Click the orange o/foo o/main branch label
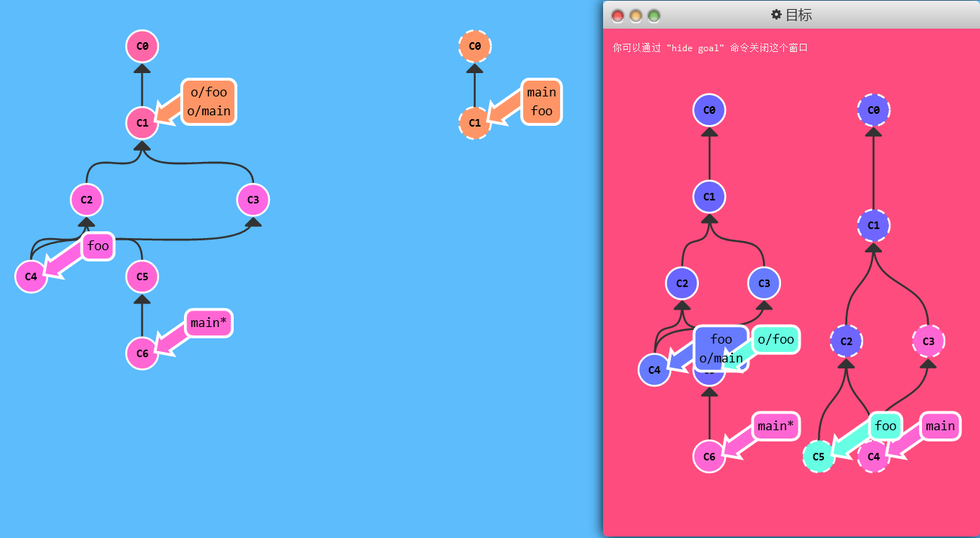The height and width of the screenshot is (538, 980). (209, 102)
